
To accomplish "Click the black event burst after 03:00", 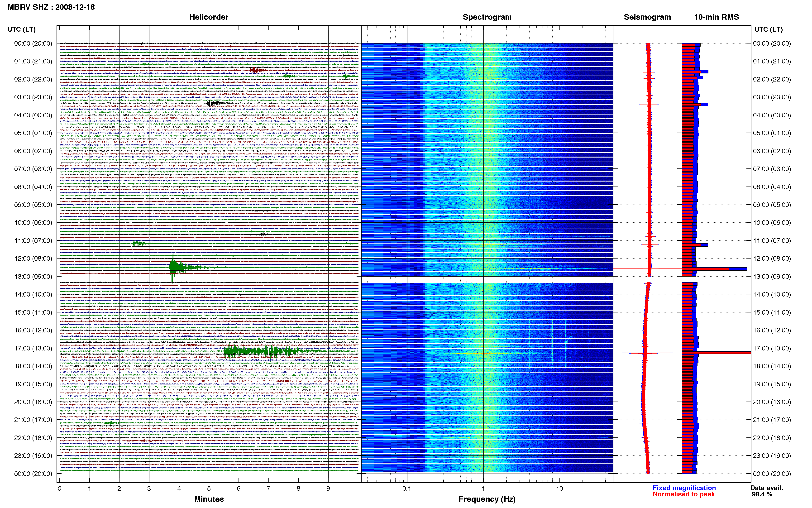I will pos(216,103).
